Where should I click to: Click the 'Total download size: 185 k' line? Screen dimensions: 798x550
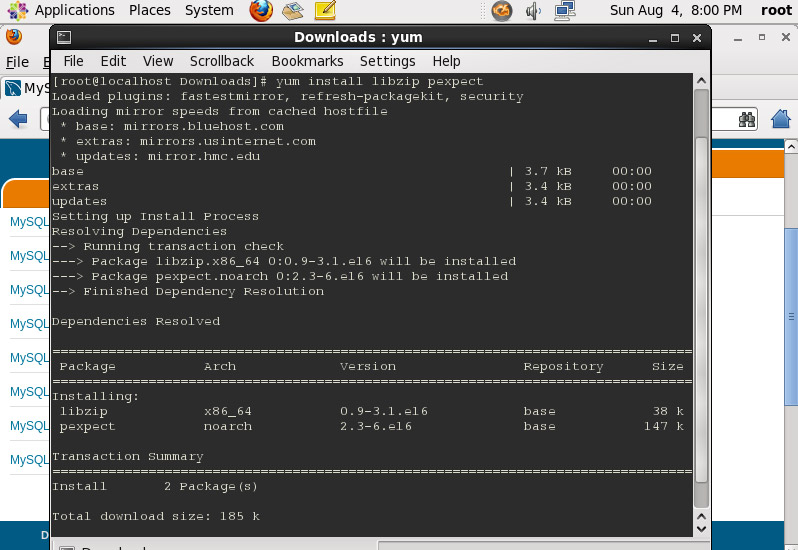coord(156,516)
